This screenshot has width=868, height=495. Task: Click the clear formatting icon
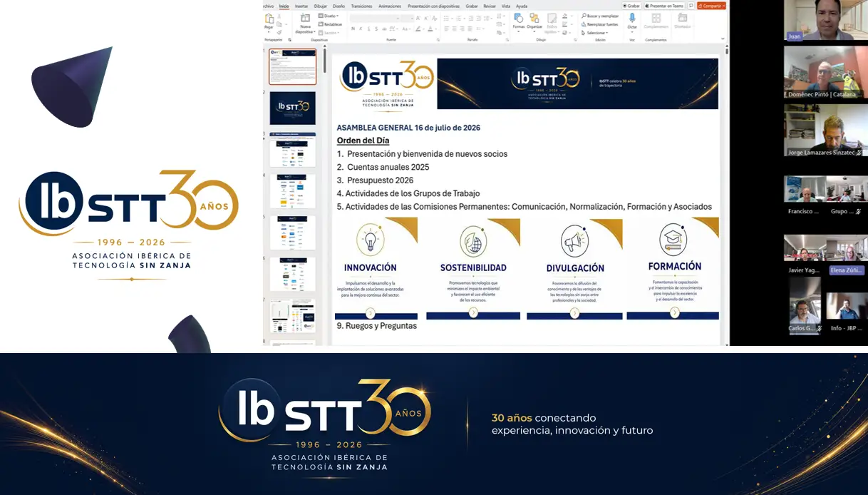(435, 19)
